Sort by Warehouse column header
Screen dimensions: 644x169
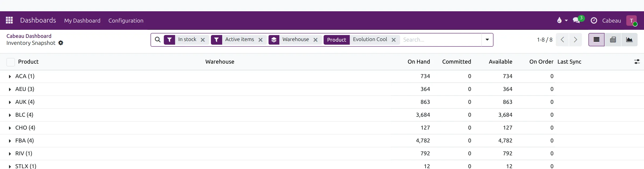pyautogui.click(x=220, y=62)
